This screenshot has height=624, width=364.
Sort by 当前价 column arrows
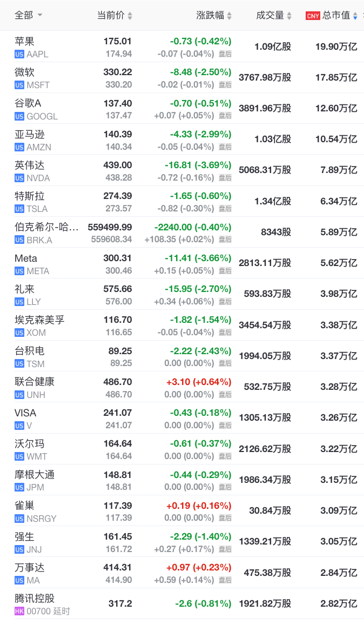click(130, 16)
